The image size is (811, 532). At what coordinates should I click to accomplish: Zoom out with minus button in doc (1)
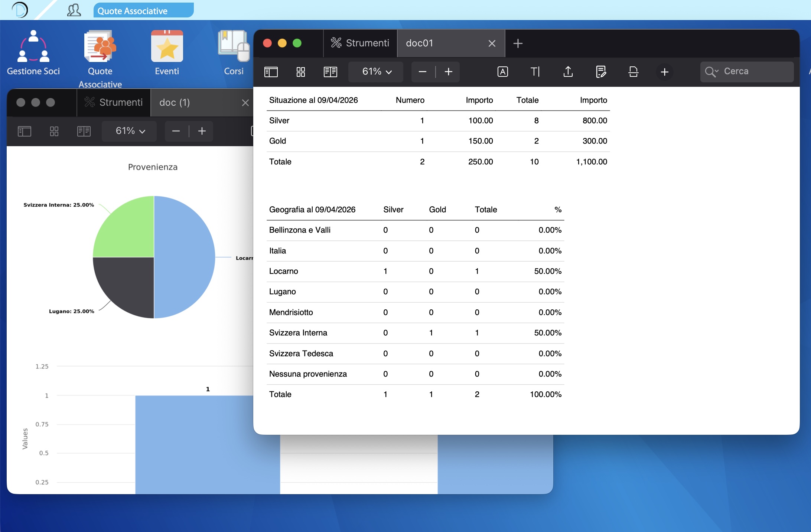click(176, 131)
